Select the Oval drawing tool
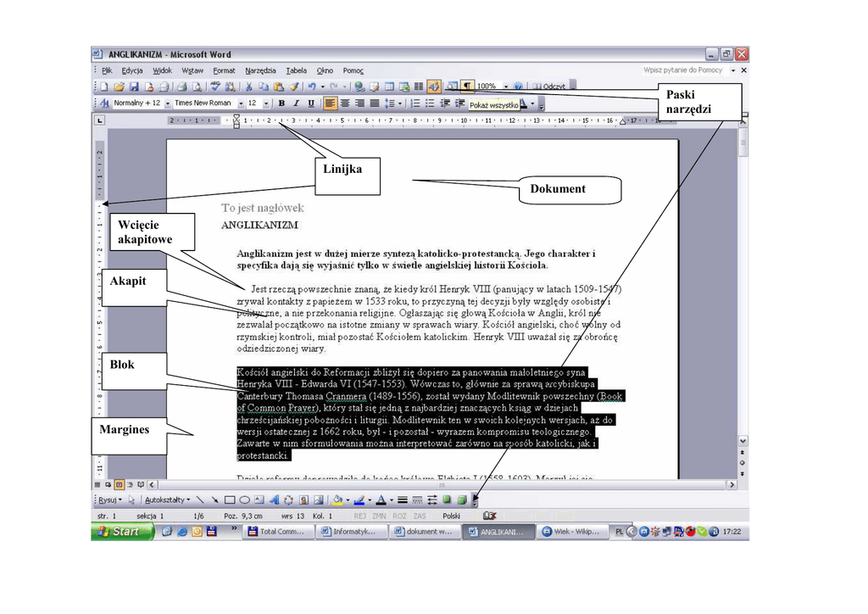 244,500
